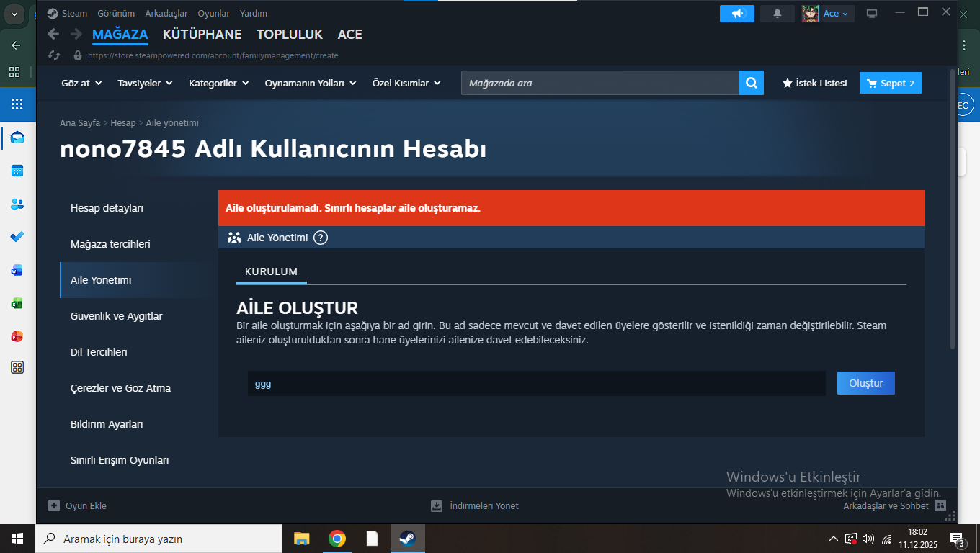Screen dimensions: 980x553
Task: Click the help question mark beside Aile Yönetimi
Action: point(321,238)
